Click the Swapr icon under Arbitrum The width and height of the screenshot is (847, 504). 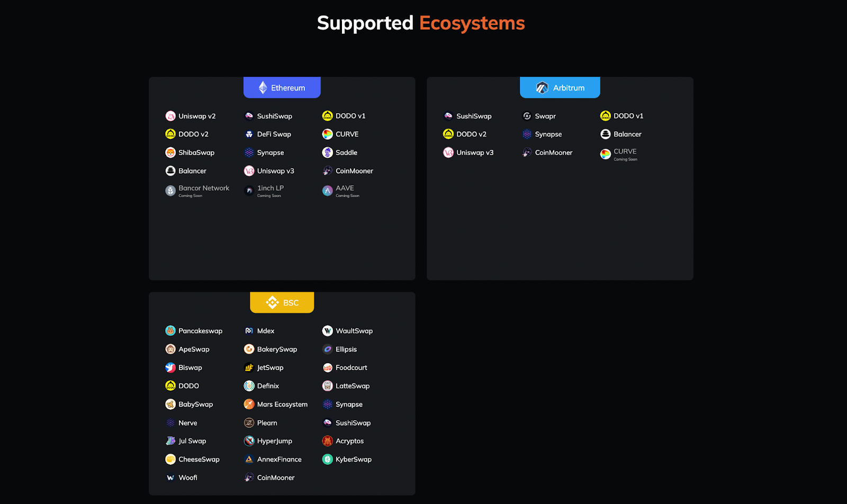click(x=527, y=116)
